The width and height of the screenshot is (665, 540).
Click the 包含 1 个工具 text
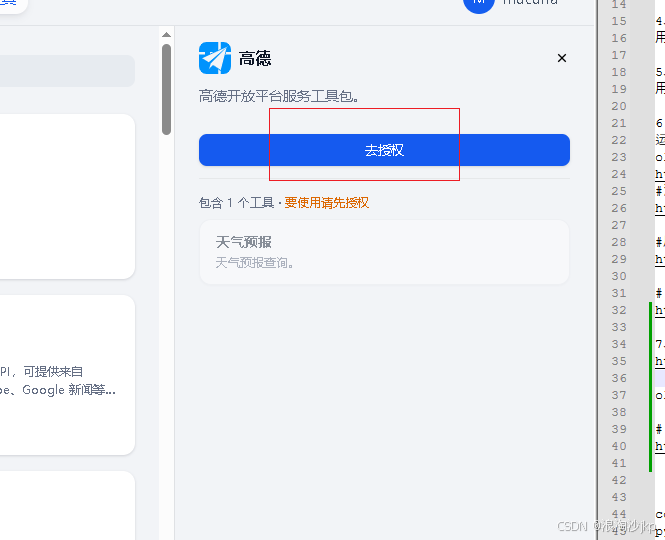(x=236, y=203)
